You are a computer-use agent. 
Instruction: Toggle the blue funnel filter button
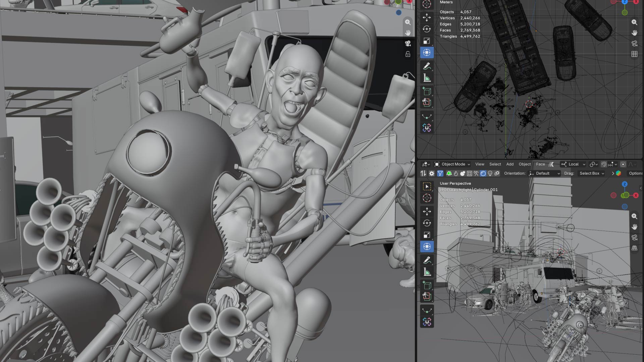click(440, 173)
